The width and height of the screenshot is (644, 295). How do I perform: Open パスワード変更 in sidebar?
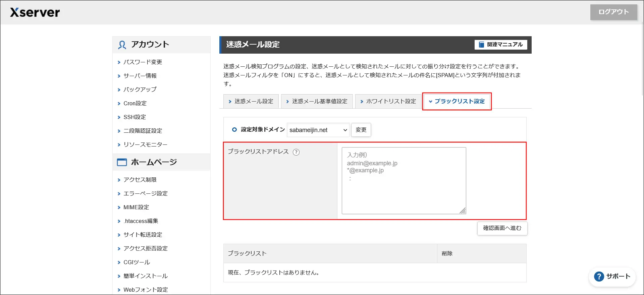[143, 62]
